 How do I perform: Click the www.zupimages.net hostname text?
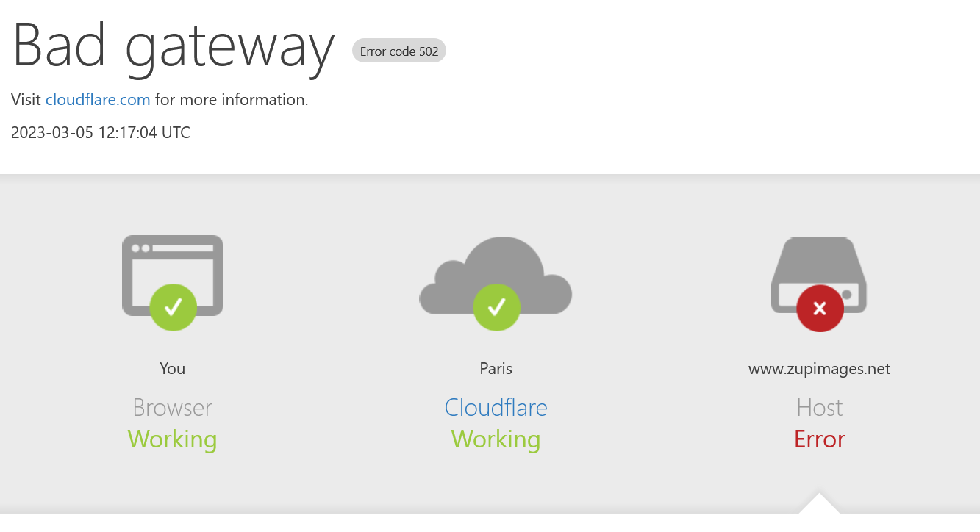pyautogui.click(x=819, y=368)
